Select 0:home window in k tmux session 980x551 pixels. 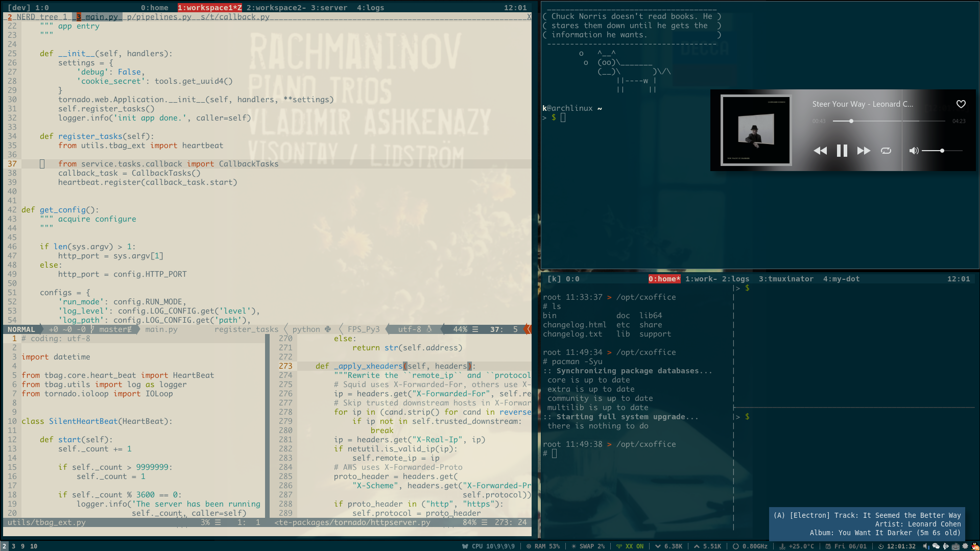[x=664, y=279]
